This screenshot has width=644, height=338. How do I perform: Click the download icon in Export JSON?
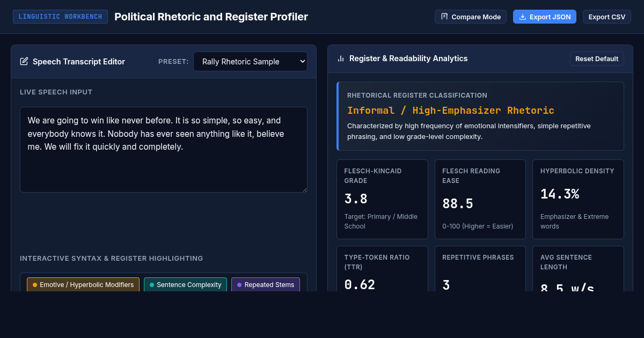(523, 17)
